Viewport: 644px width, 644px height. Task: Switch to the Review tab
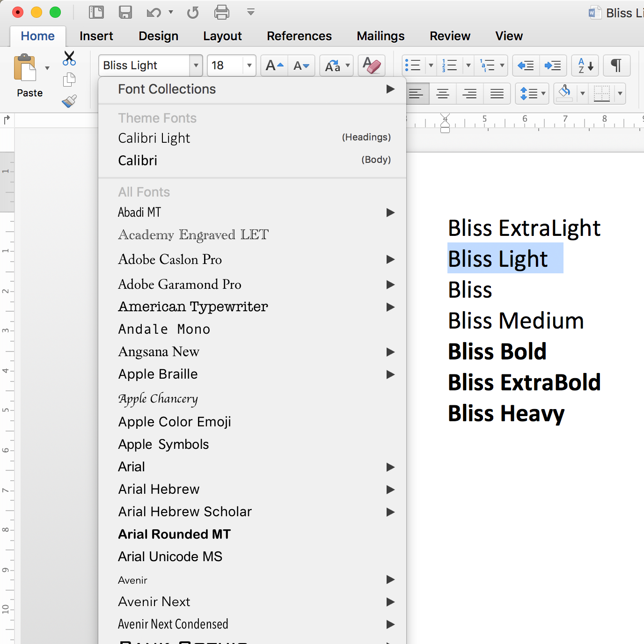coord(450,36)
